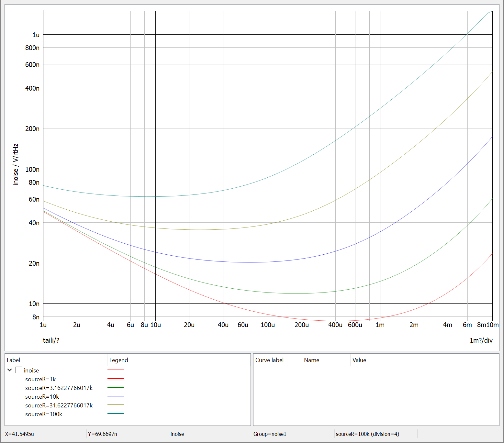The width and height of the screenshot is (504, 443).
Task: Click the Curve label column header
Action: [269, 360]
